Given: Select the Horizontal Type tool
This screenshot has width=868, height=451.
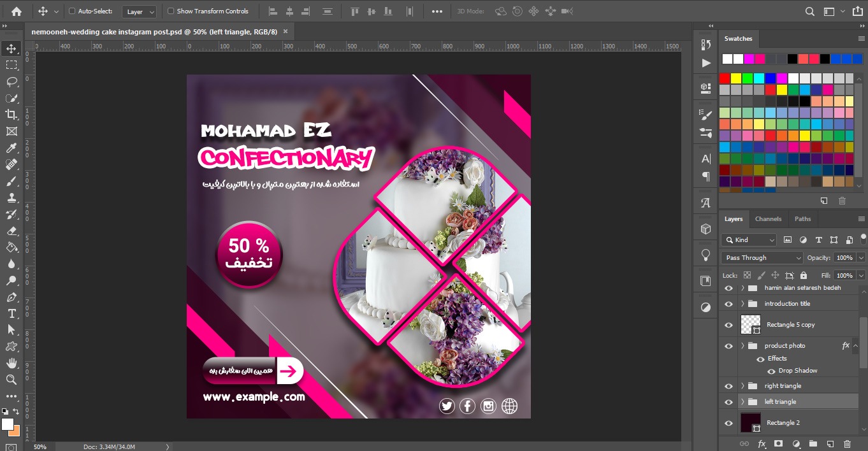Looking at the screenshot, I should tap(11, 313).
